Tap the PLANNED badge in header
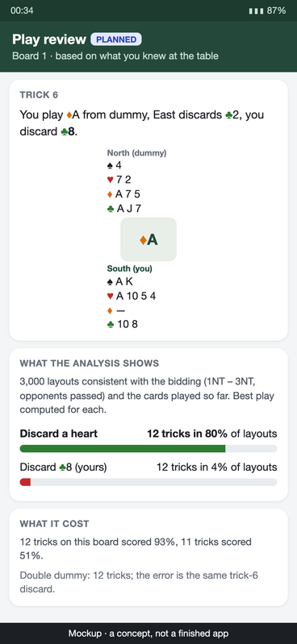Viewport: 297px width, 644px height. 116,39
